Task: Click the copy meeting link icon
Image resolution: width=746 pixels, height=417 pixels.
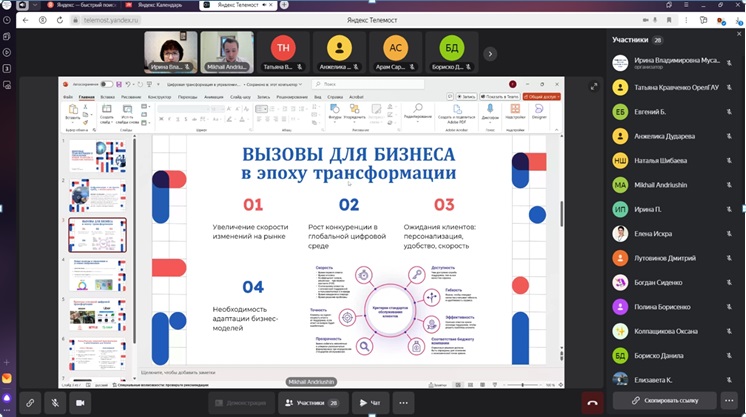Action: coord(31,402)
